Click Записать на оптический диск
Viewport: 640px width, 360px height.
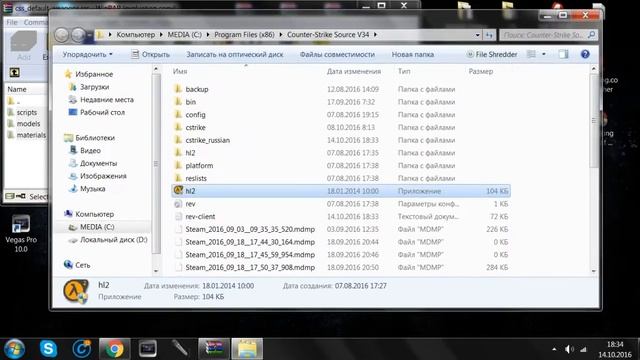pos(235,54)
